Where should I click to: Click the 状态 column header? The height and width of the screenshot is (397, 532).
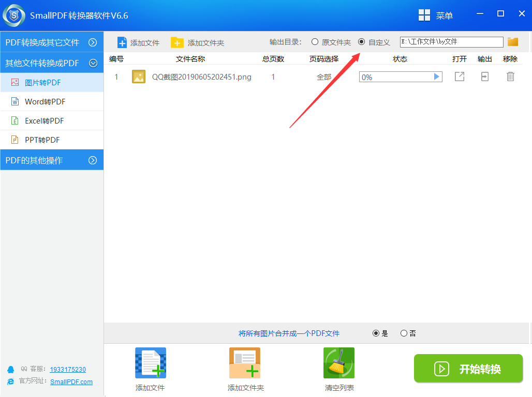coord(400,59)
